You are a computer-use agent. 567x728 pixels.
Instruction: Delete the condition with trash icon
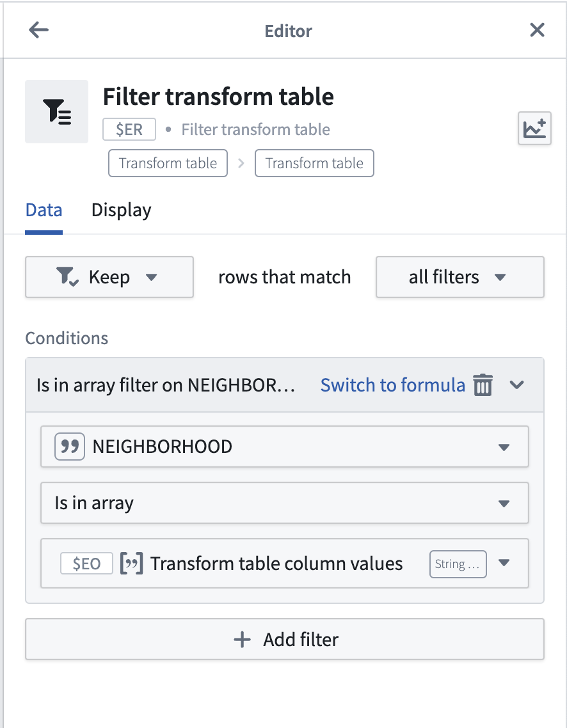click(x=483, y=385)
